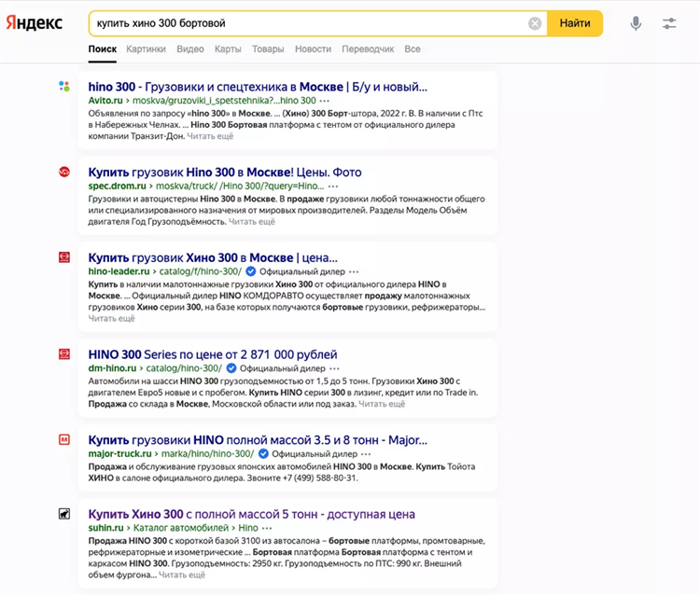The image size is (700, 595).
Task: Open 'moskva/truck/ /Hino 300/' path on spec.drom.ru
Action: (240, 186)
